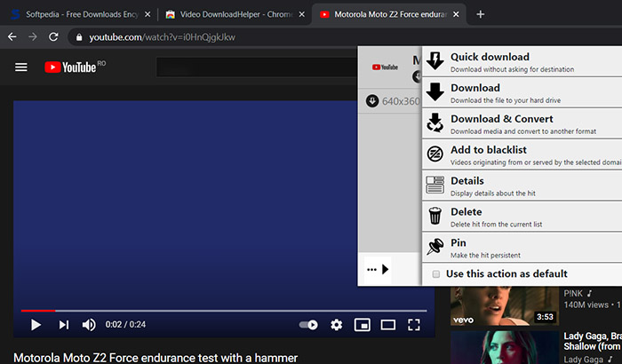Image resolution: width=622 pixels, height=364 pixels.
Task: Click the YouTube search field
Action: coord(257,67)
